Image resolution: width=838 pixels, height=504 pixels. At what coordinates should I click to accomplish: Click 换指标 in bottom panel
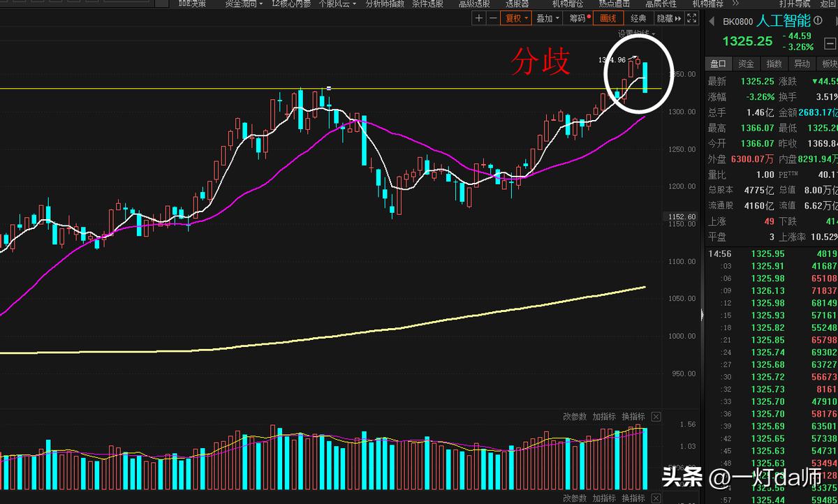(633, 498)
